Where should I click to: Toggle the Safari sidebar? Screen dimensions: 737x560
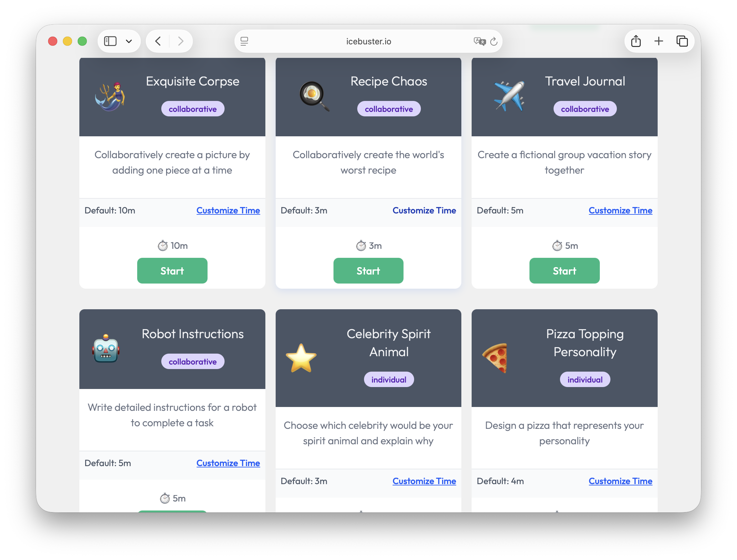[110, 41]
